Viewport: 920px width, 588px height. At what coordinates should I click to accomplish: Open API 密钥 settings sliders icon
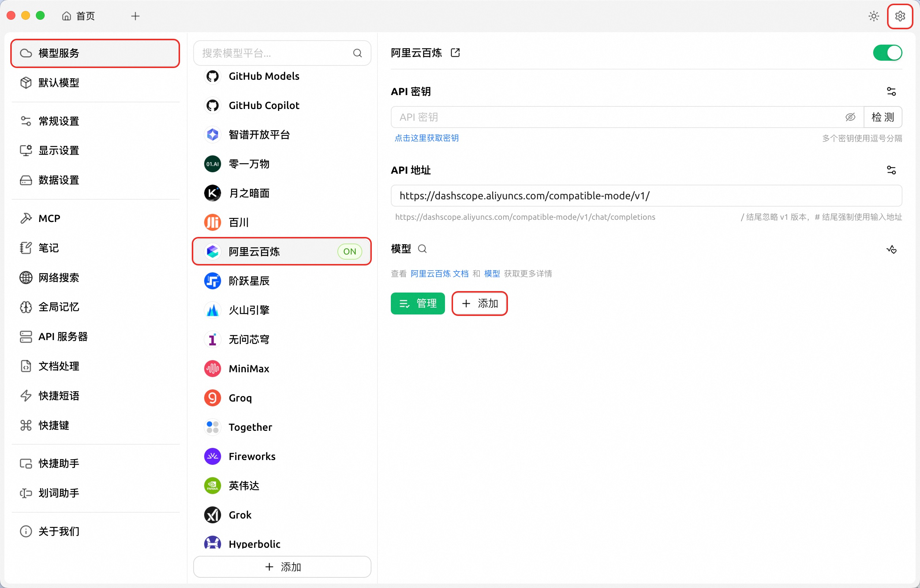(891, 92)
